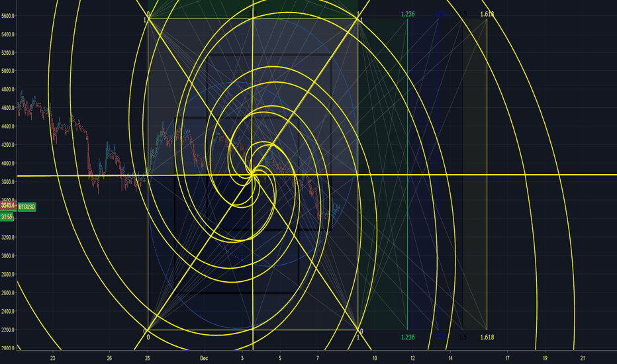Click date 28 on the time axis
Viewport: 617px width, 364px height.
147,359
